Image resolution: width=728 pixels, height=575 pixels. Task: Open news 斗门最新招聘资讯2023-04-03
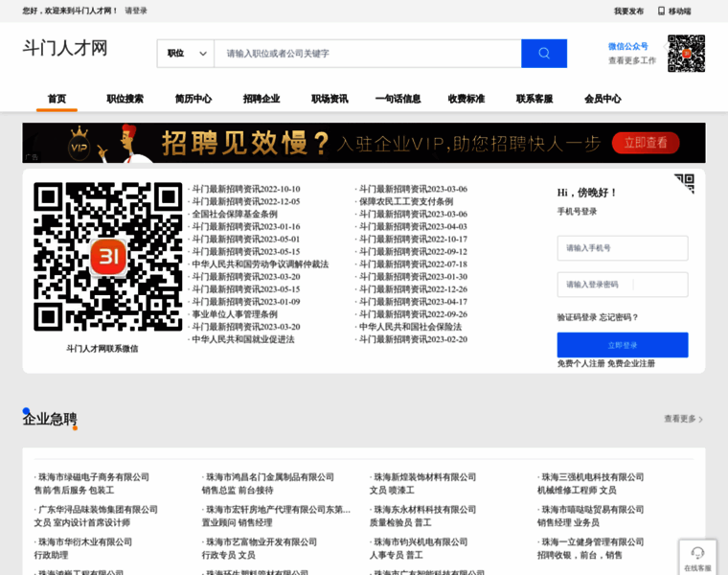[x=413, y=227]
